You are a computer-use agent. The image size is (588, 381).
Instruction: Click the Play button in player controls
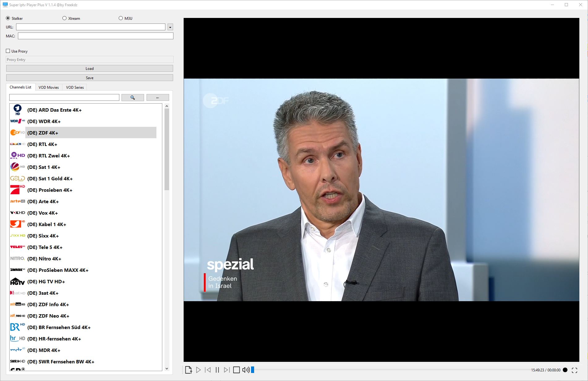click(198, 370)
